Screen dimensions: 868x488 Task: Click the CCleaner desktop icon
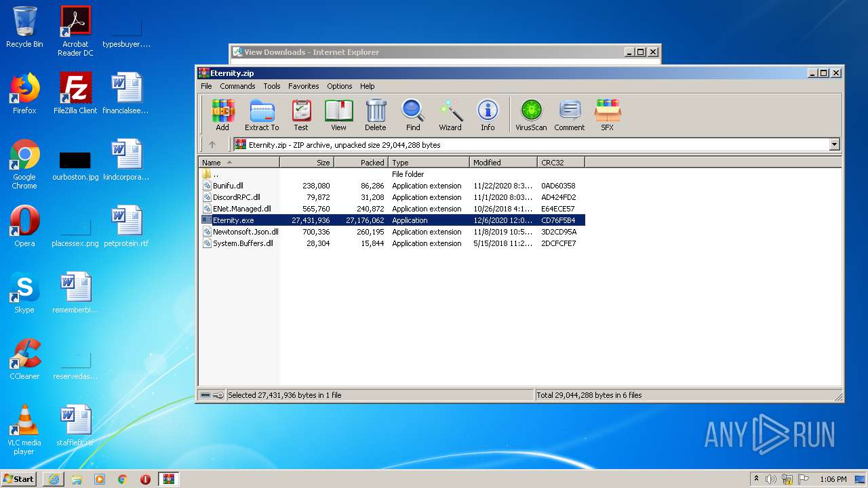pyautogui.click(x=24, y=359)
